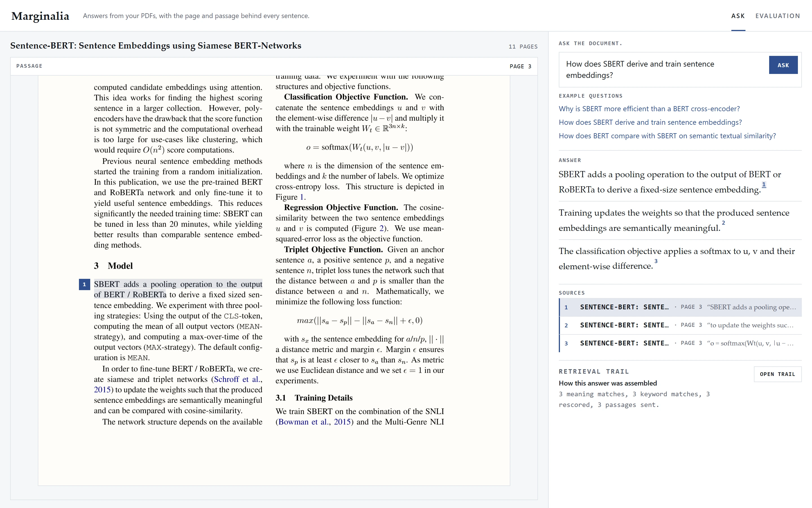This screenshot has width=812, height=508.
Task: Select source 1 'SBERT adds a pooling ope…'
Action: click(x=680, y=307)
